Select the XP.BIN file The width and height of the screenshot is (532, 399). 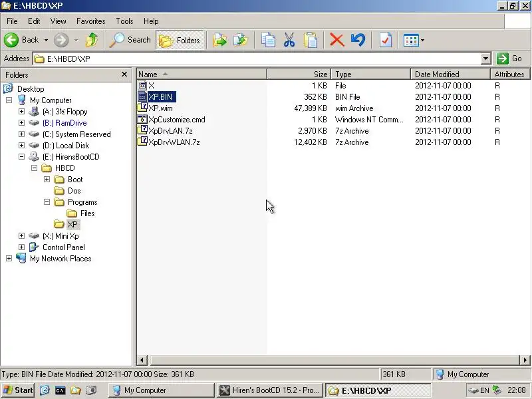160,96
